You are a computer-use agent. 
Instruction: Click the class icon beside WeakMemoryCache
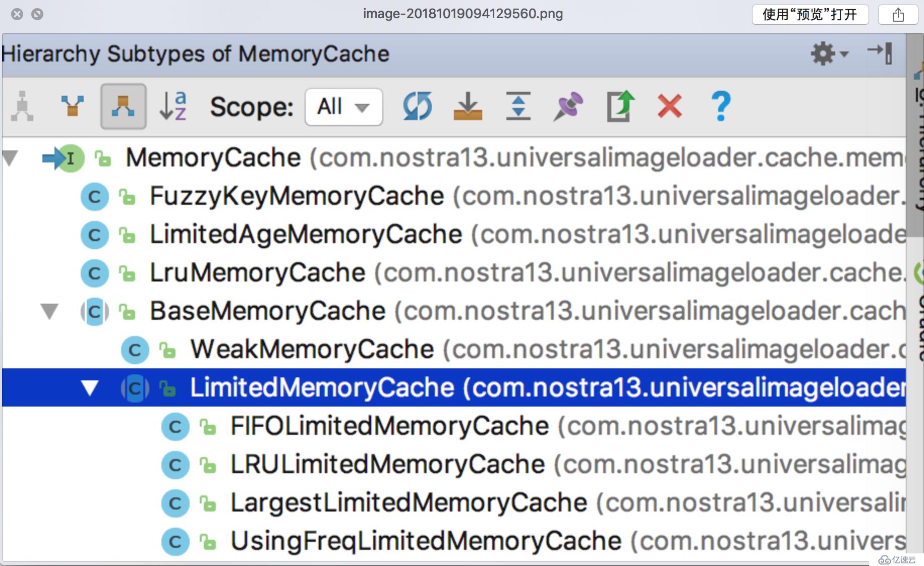coord(135,350)
